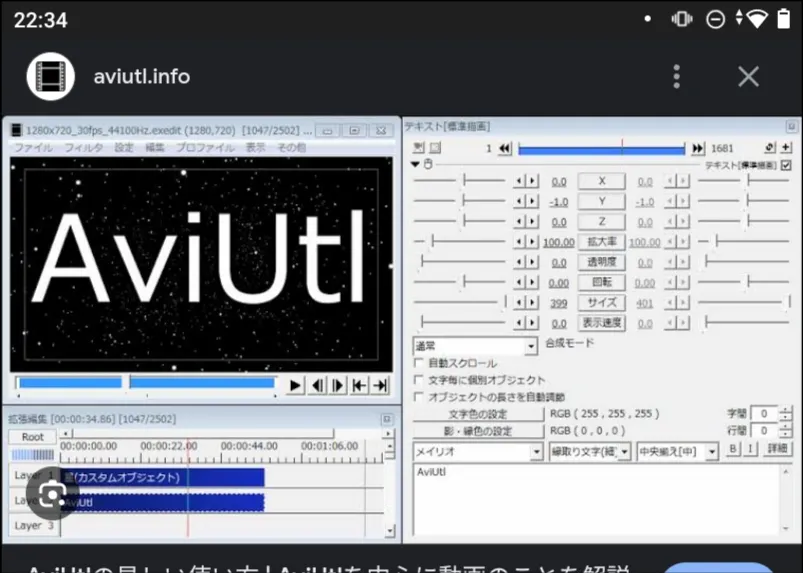
Task: Toggle bold B text button
Action: (x=733, y=449)
